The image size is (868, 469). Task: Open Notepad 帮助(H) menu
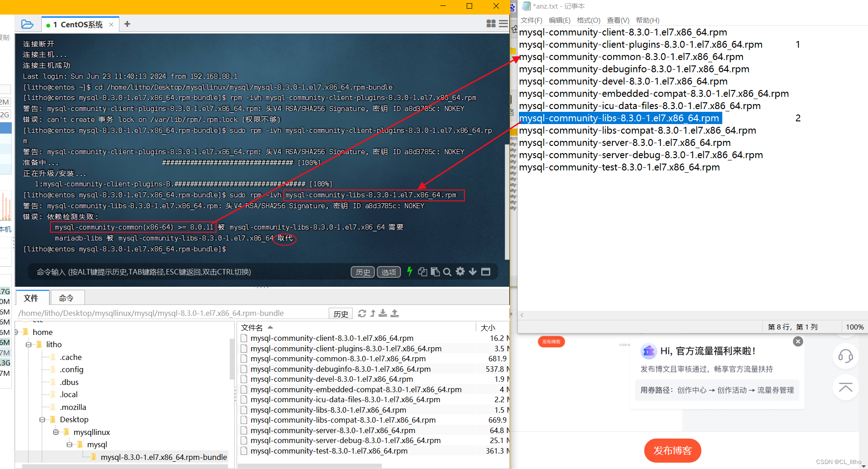647,20
